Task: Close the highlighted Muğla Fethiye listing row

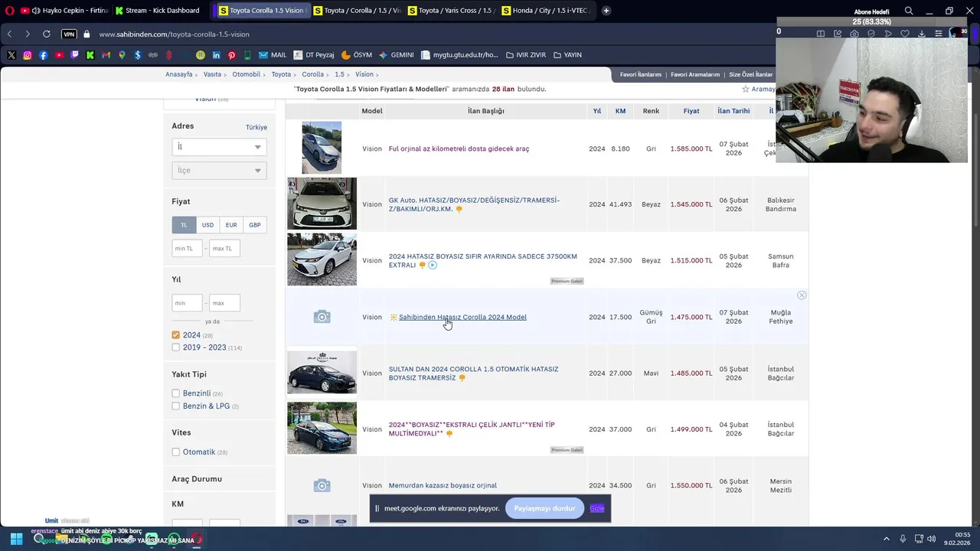Action: point(802,295)
